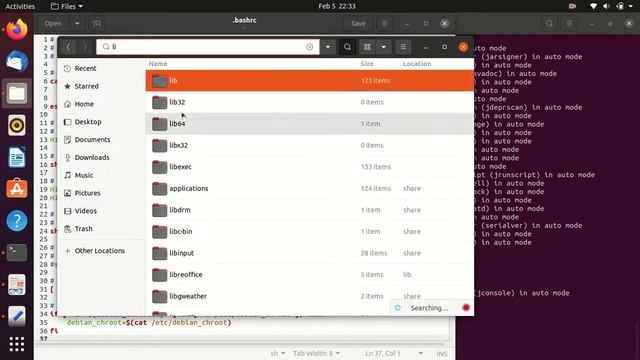Image resolution: width=640 pixels, height=360 pixels.
Task: Launch Rhythmbox music player from the dock
Action: pos(17,125)
